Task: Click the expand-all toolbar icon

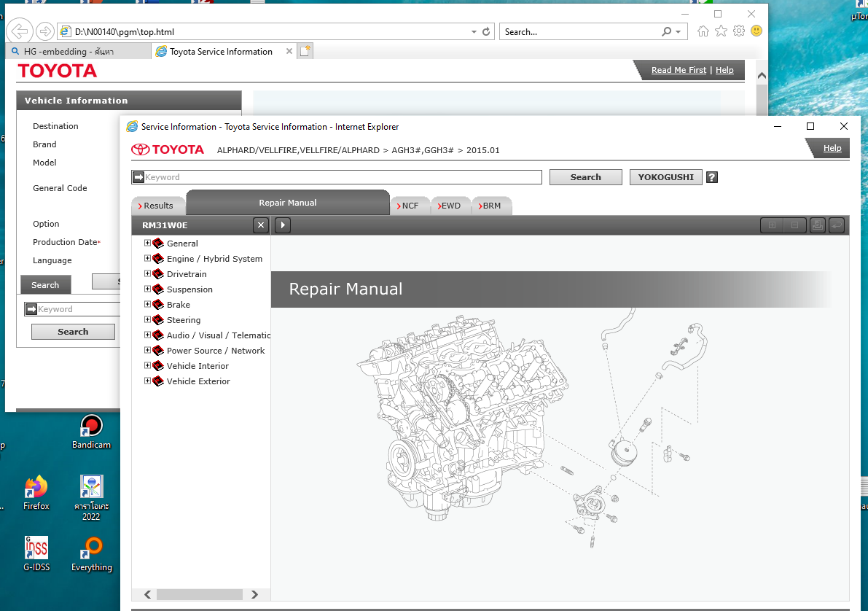Action: 772,225
